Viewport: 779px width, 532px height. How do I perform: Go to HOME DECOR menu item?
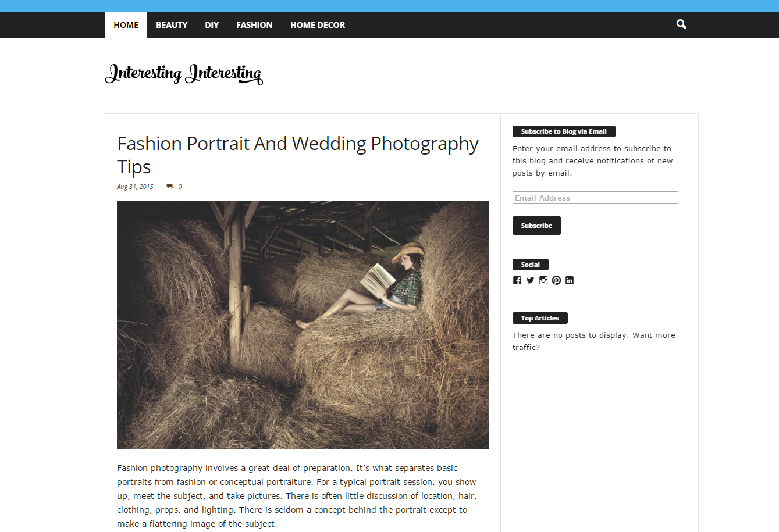click(318, 25)
